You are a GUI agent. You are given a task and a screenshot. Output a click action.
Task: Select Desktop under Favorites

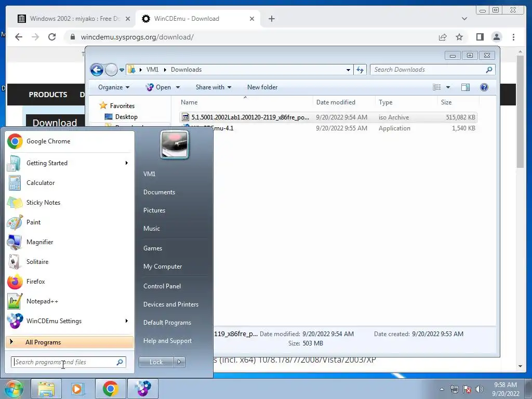tap(126, 117)
